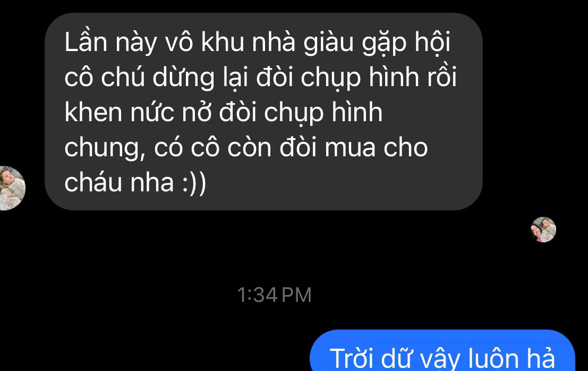
Task: Tap the small seen-receipt avatar
Action: point(543,230)
